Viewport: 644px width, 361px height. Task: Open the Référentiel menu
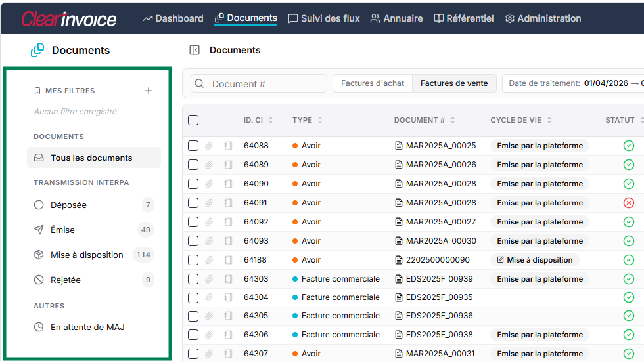tap(464, 18)
